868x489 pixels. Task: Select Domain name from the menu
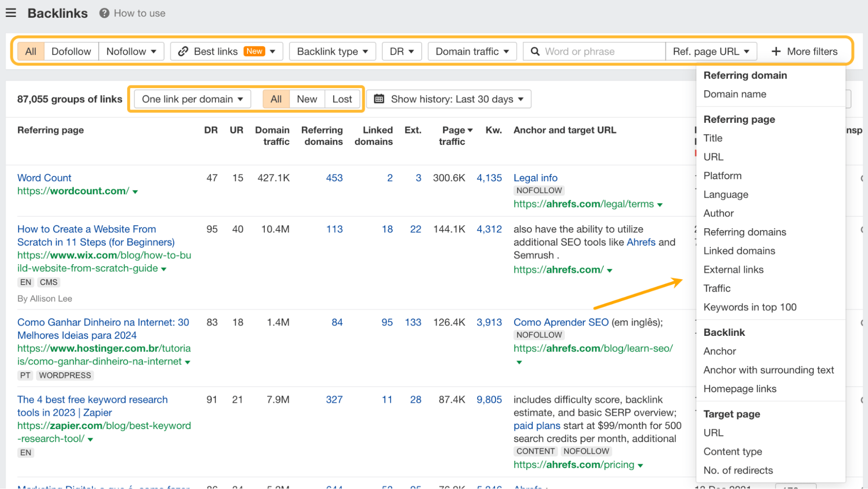point(735,94)
